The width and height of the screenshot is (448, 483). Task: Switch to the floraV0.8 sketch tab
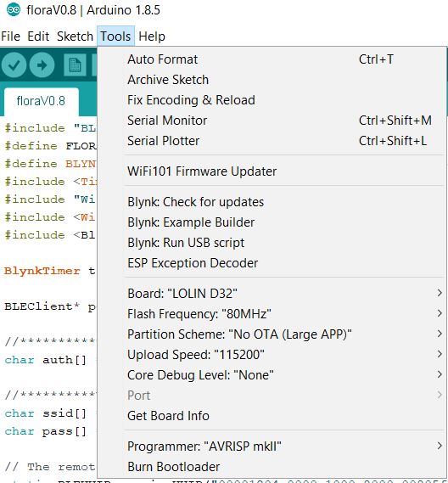click(x=41, y=101)
